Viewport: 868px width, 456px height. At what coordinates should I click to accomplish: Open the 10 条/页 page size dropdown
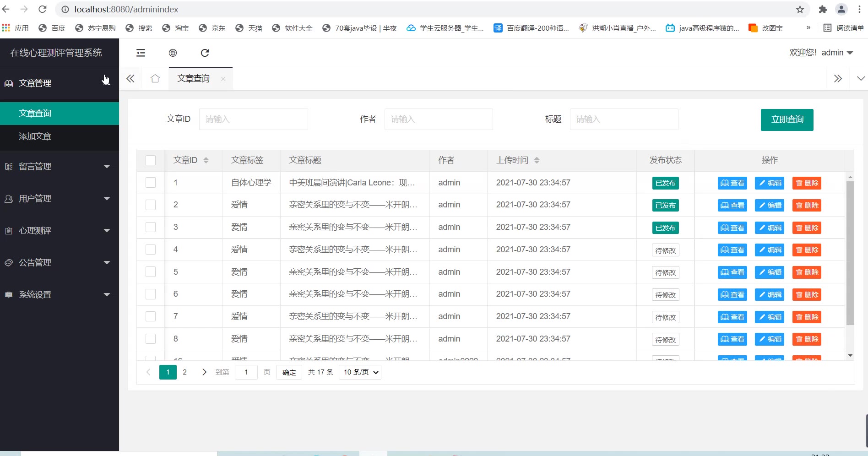[361, 372]
